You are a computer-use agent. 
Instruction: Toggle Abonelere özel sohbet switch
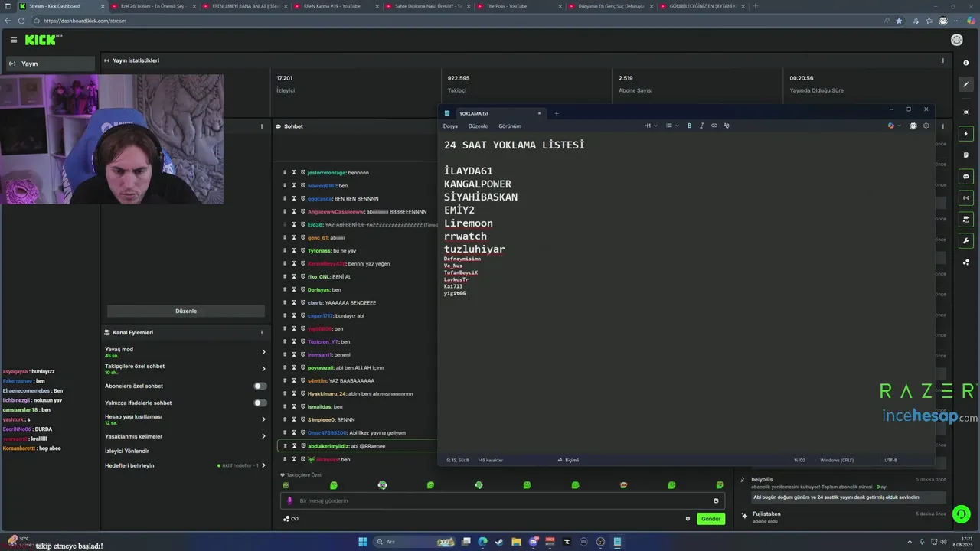(260, 386)
